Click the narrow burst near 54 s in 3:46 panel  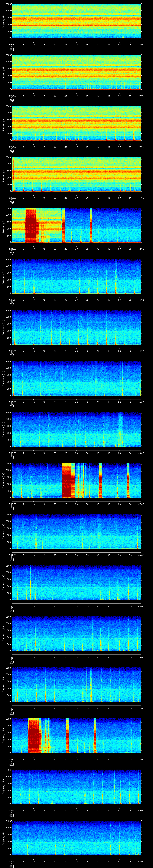click(128, 481)
